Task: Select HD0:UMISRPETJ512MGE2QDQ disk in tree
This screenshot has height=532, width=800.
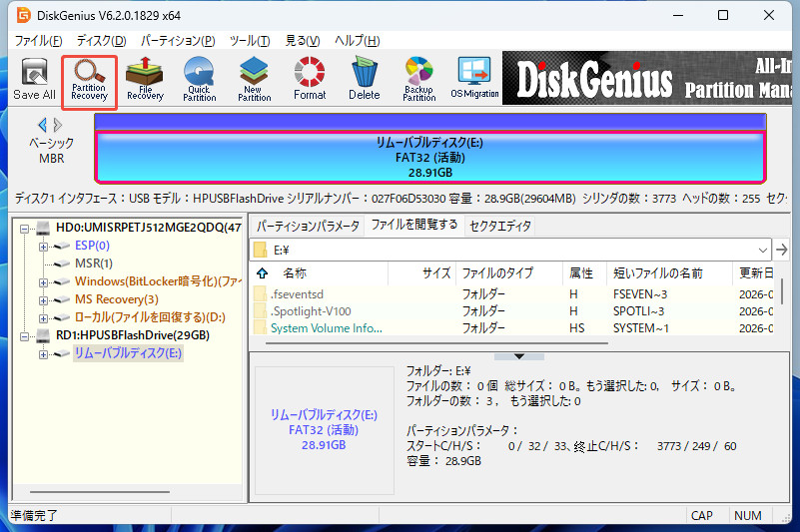Action: click(149, 228)
